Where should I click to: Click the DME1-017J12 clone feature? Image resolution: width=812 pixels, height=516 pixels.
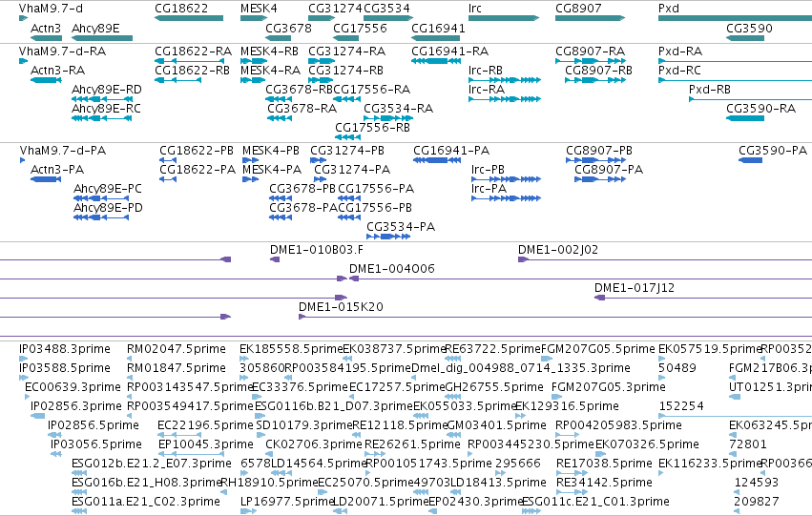[703, 299]
